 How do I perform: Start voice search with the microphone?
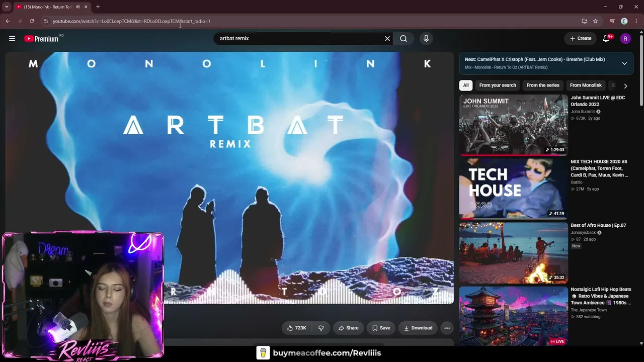click(x=426, y=39)
